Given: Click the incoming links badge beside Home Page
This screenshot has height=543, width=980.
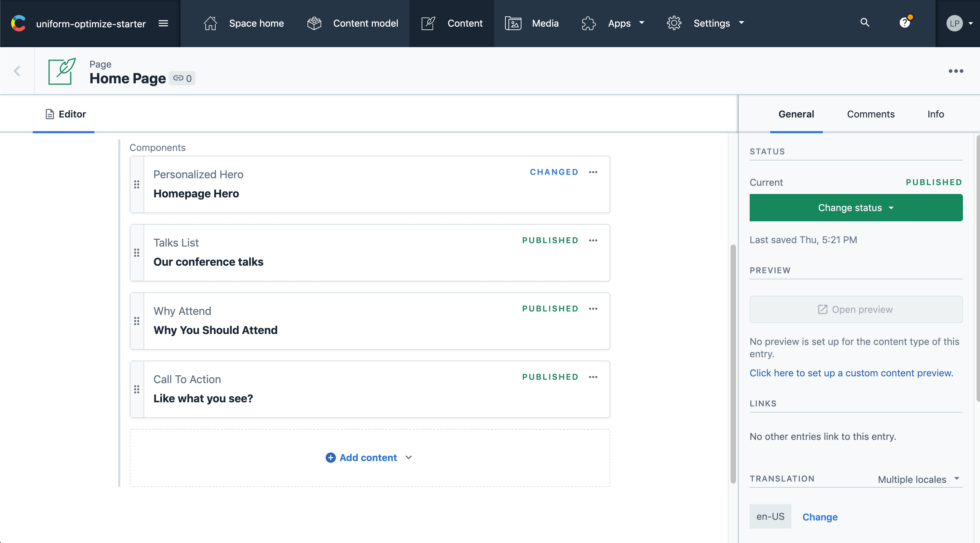Looking at the screenshot, I should (182, 78).
